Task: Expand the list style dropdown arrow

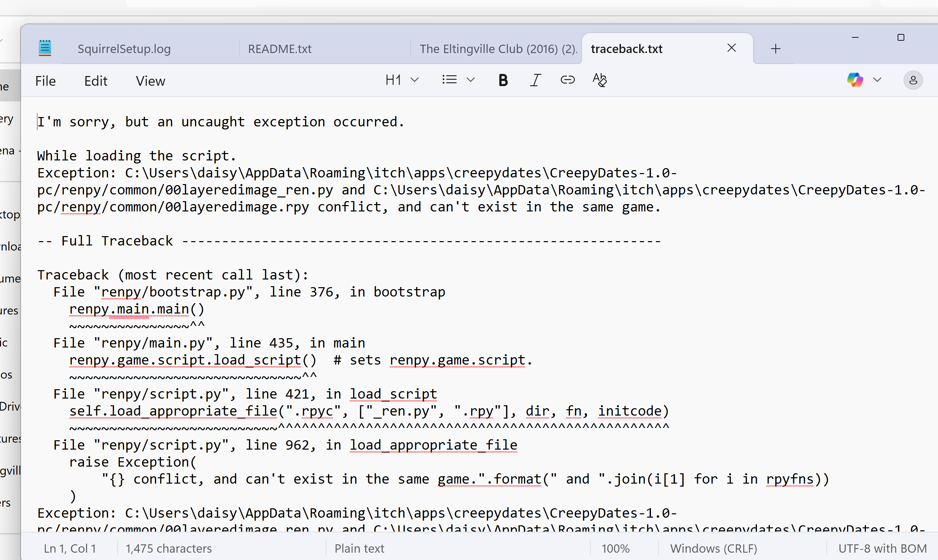Action: [x=471, y=80]
